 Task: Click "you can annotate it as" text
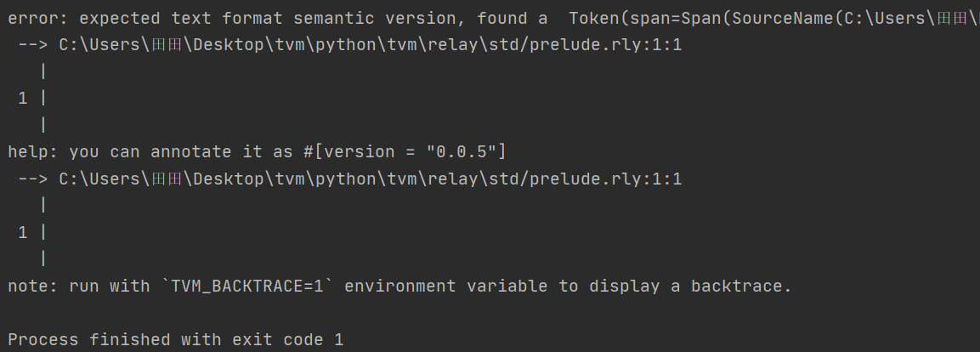coord(182,151)
